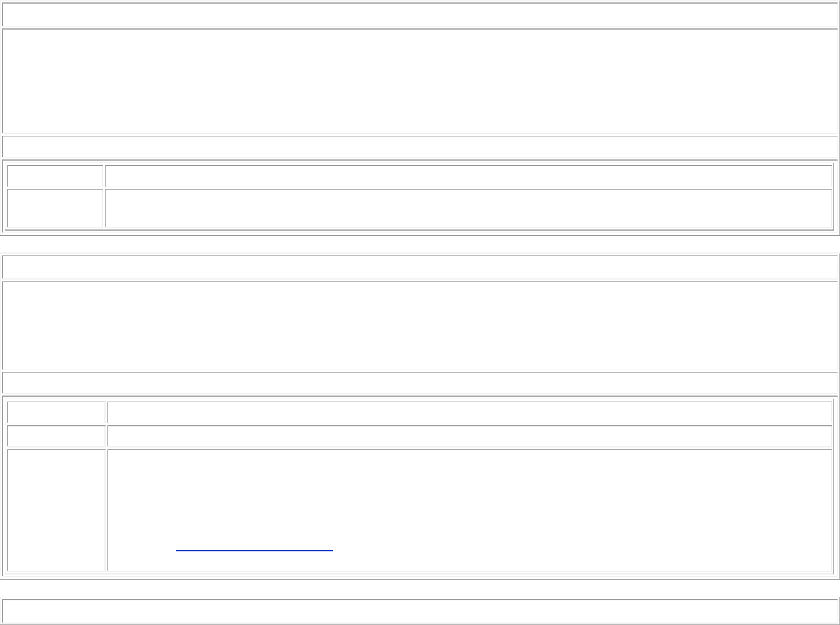This screenshot has height=625, width=840.
Task: Click the blue underlined link
Action: click(x=254, y=550)
